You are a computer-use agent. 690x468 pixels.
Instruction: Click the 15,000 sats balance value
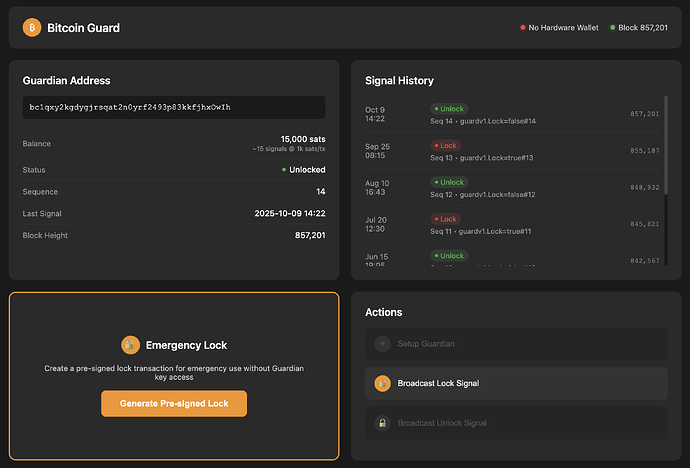coord(303,138)
